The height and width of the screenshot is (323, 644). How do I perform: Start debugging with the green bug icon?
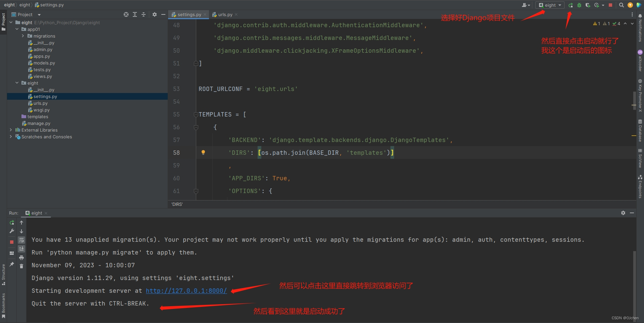coord(579,5)
